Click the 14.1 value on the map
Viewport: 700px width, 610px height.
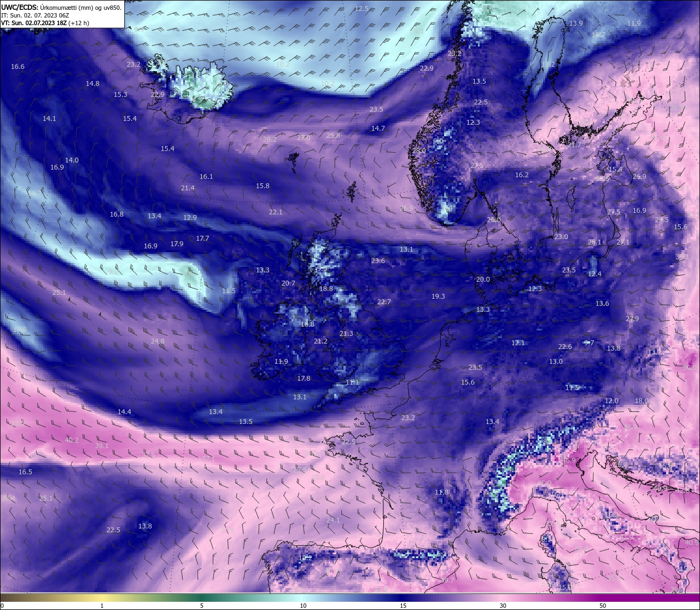click(49, 118)
